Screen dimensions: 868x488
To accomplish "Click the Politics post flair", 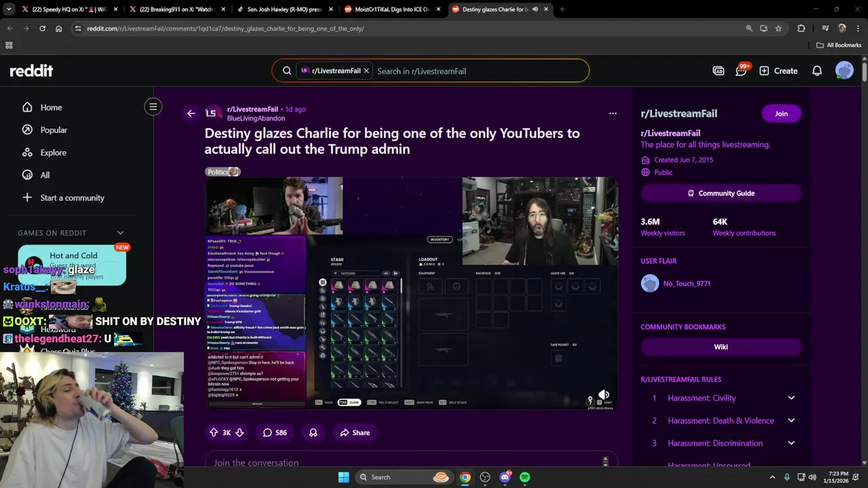I will (222, 171).
